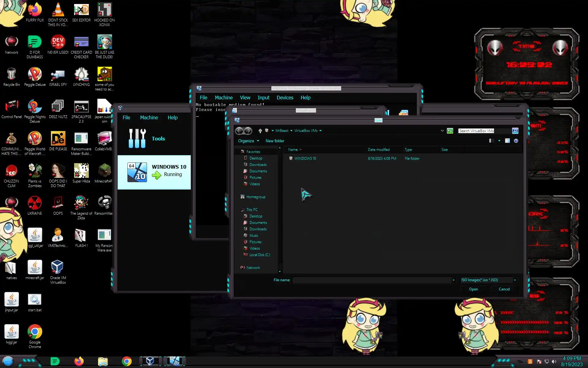The width and height of the screenshot is (588, 368).
Task: Click the Back arrow in file dialog
Action: (239, 131)
